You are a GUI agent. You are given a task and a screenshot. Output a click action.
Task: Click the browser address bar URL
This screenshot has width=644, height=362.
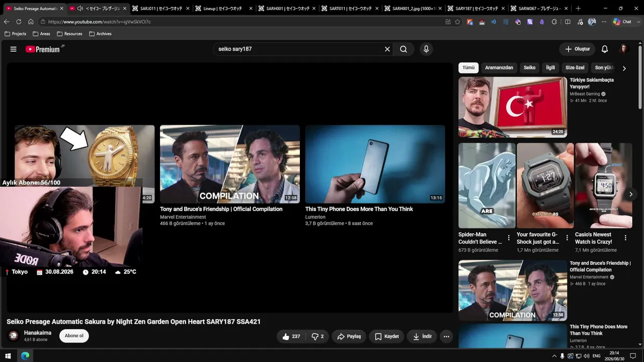tap(100, 22)
